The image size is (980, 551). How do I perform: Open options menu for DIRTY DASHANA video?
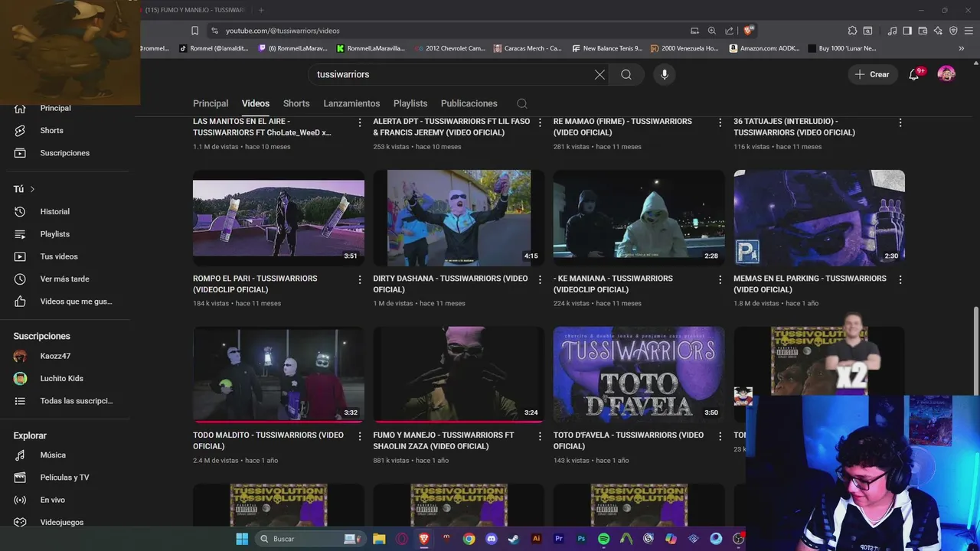pos(540,280)
